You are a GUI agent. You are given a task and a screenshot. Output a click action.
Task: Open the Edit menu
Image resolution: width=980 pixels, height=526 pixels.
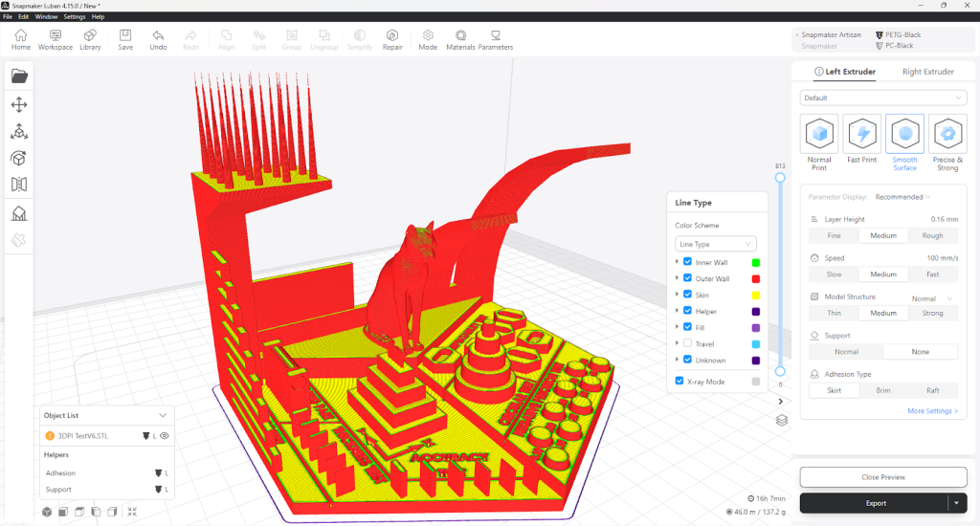coord(23,17)
